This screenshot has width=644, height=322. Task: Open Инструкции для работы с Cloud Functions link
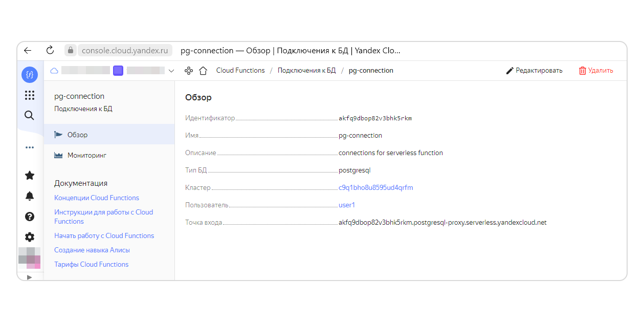click(x=104, y=217)
